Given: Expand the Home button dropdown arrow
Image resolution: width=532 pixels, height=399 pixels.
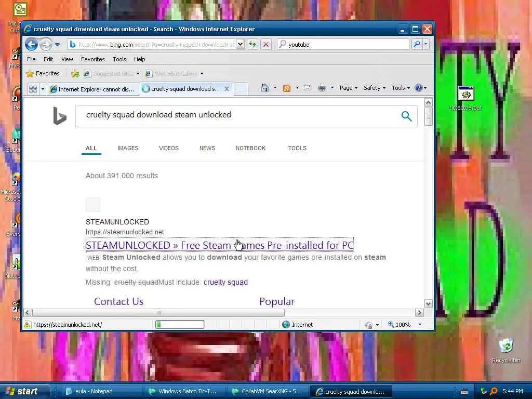Looking at the screenshot, I should coord(275,88).
